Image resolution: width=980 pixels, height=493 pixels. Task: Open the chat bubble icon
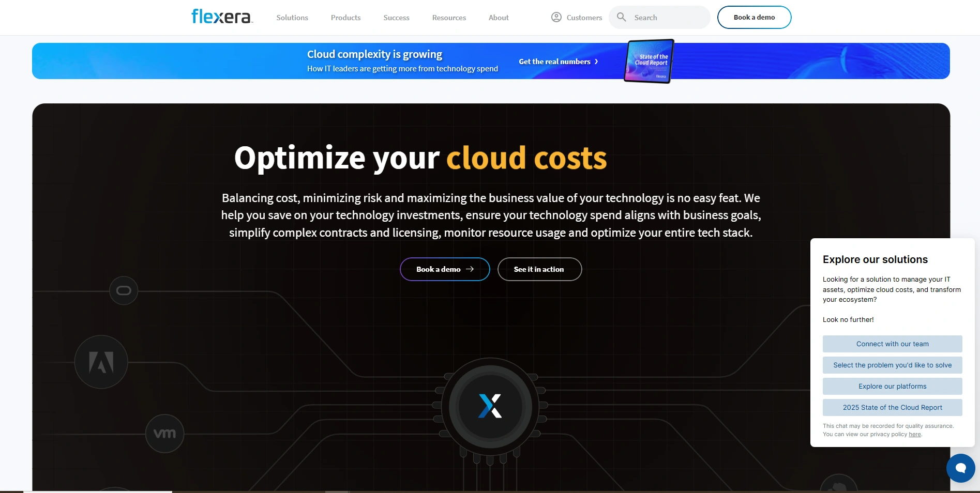[960, 468]
